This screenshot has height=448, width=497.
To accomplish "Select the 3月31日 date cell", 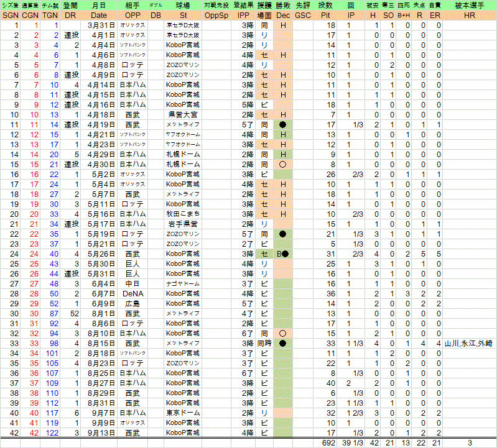I will tap(99, 25).
